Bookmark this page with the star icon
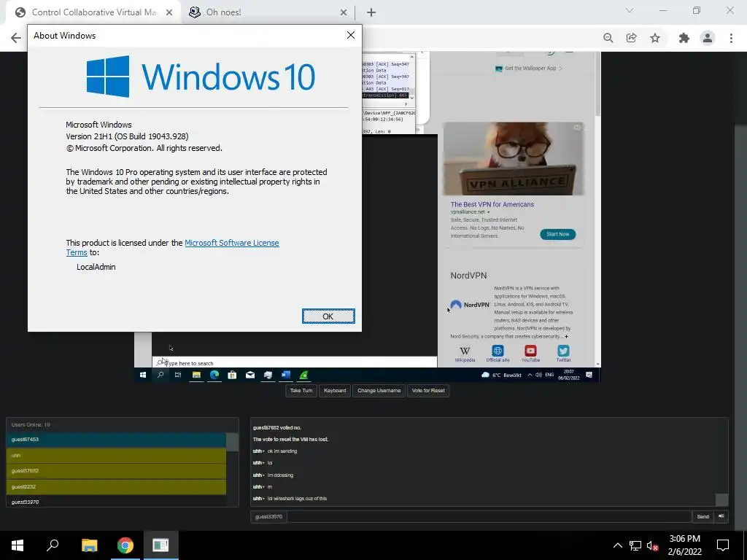This screenshot has height=560, width=747. 655,38
